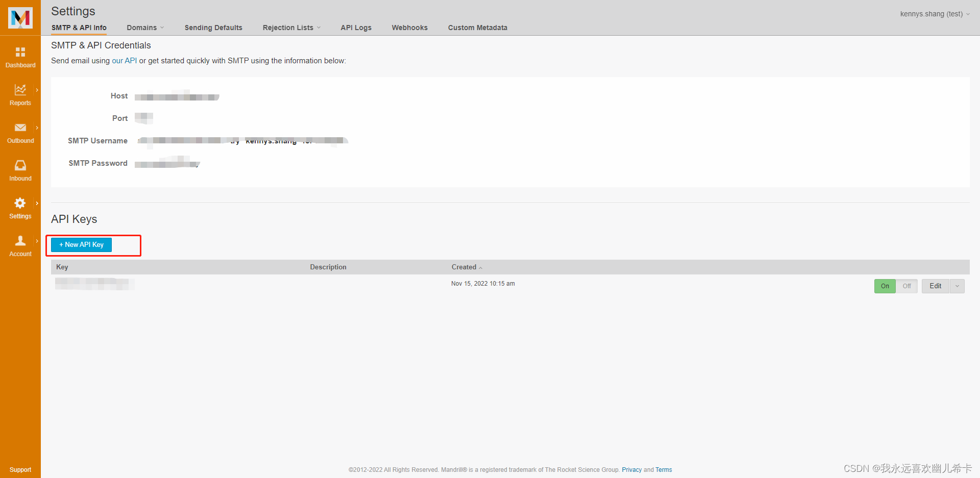Open the Edit button dropdown arrow
The height and width of the screenshot is (478, 980).
point(957,286)
